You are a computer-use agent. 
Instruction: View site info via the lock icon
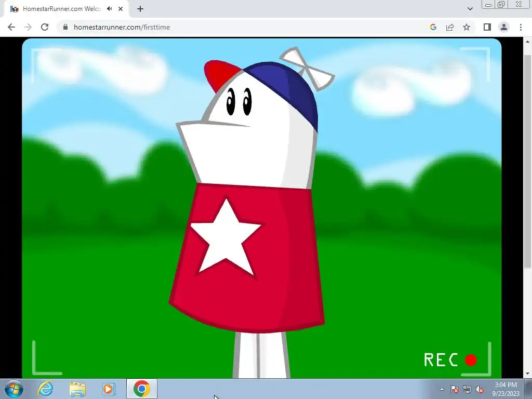(65, 27)
